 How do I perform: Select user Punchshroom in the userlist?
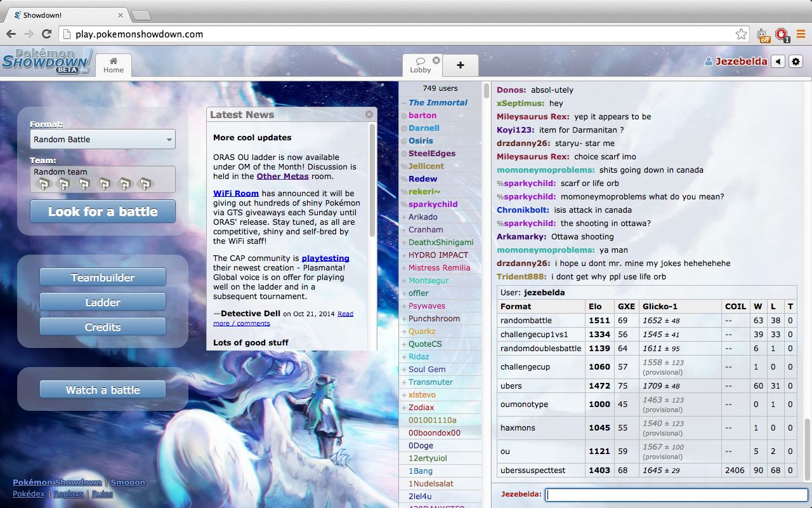click(440, 318)
